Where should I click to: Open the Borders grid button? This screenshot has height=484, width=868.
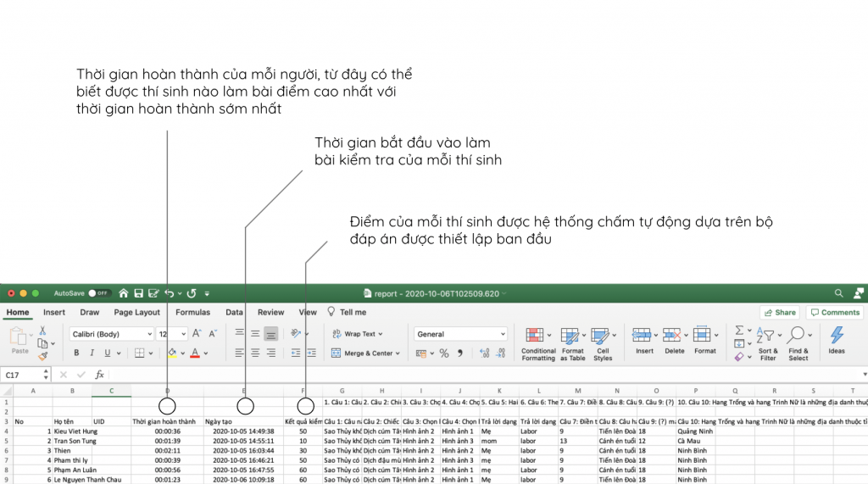[140, 353]
